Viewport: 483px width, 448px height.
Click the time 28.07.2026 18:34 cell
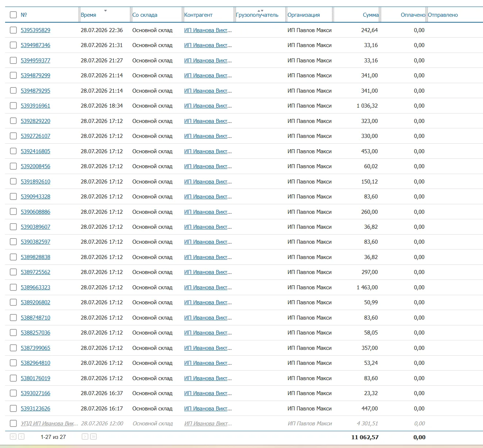click(102, 106)
